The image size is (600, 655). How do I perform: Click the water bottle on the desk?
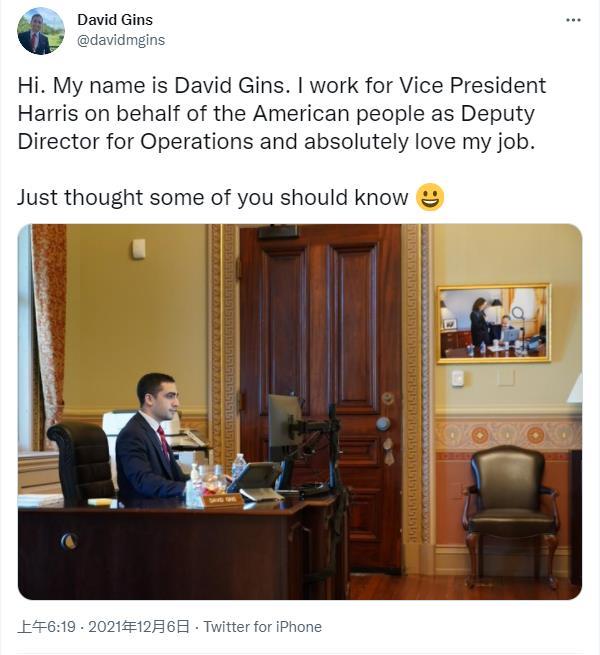tap(238, 470)
